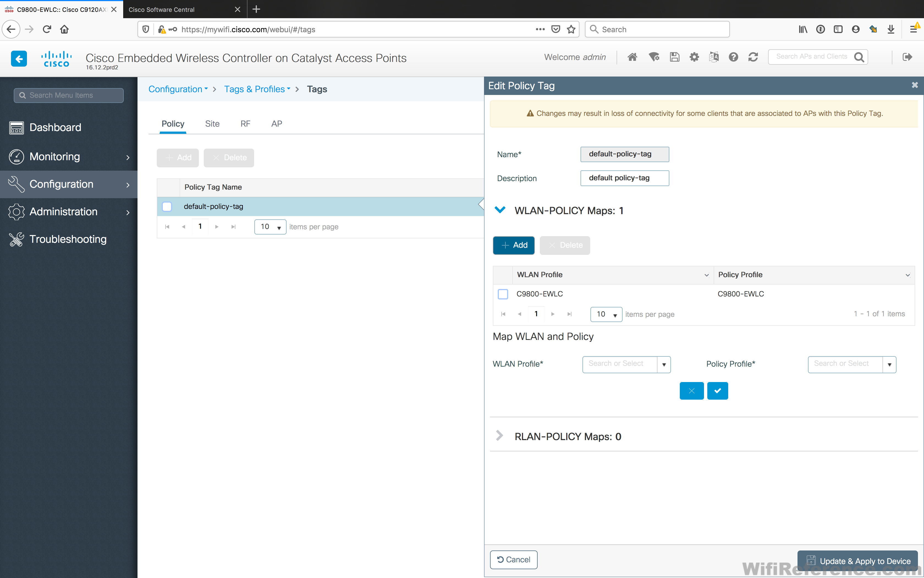The height and width of the screenshot is (578, 924).
Task: Click the wireless setup wizard icon
Action: tap(654, 57)
